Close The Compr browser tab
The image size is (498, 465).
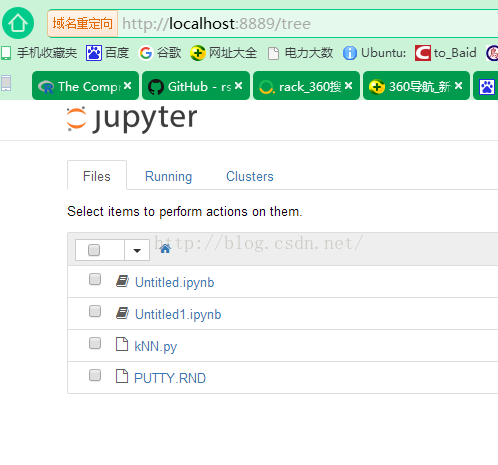point(127,86)
